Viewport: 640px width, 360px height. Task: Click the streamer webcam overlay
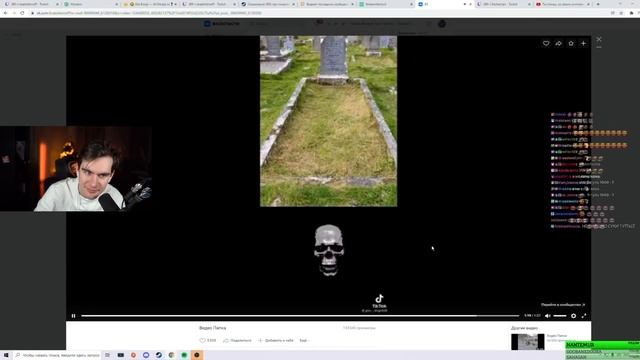[x=76, y=169]
